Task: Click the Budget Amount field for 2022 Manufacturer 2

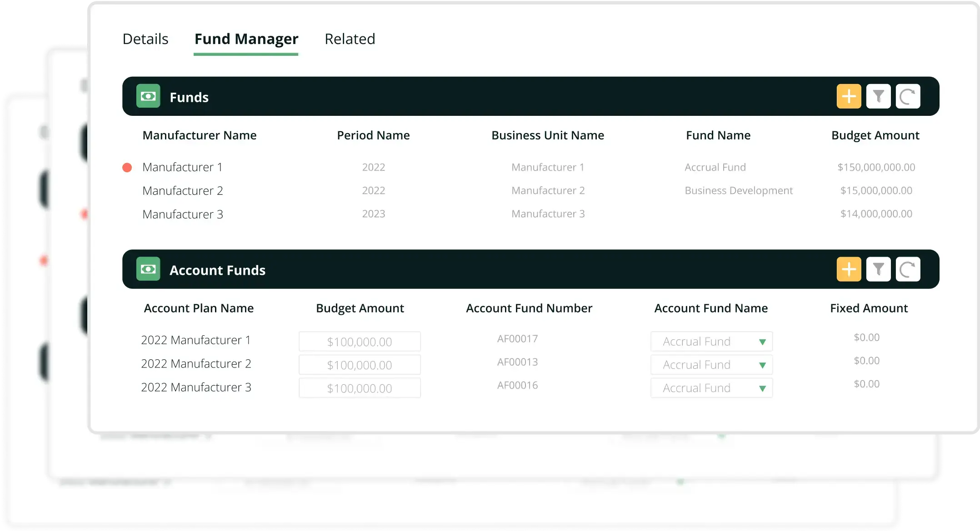Action: click(x=359, y=364)
